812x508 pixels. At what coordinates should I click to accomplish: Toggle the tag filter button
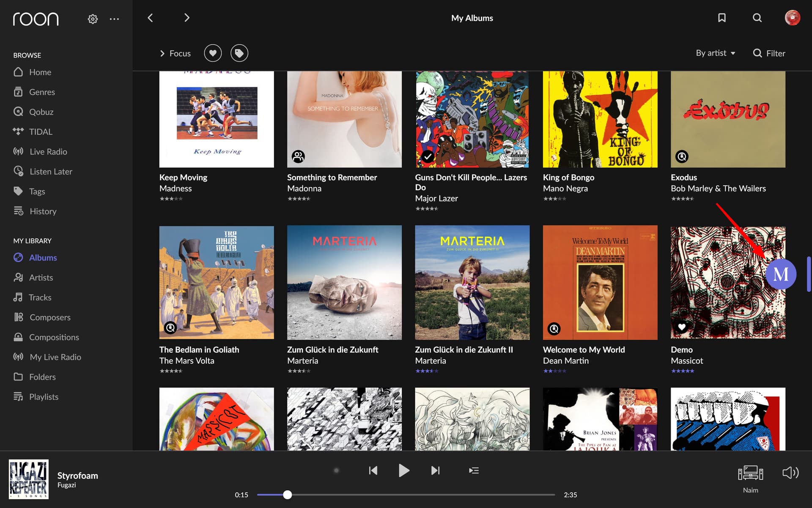239,53
